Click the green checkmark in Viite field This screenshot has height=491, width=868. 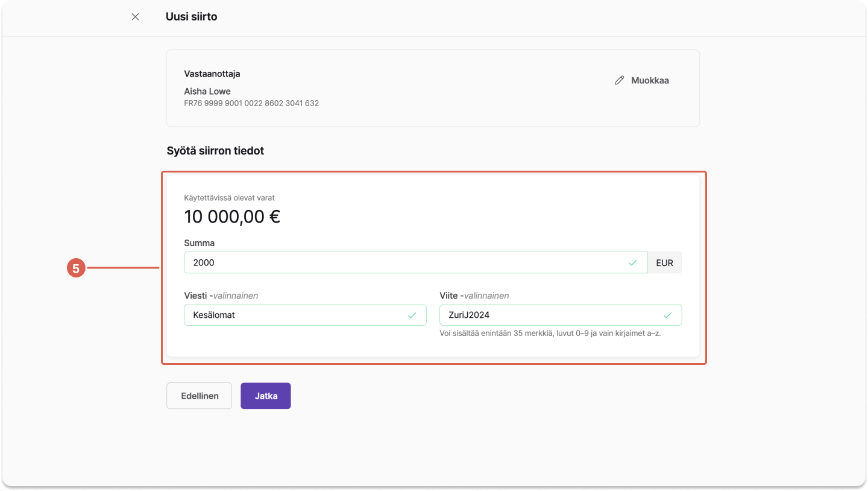(668, 315)
